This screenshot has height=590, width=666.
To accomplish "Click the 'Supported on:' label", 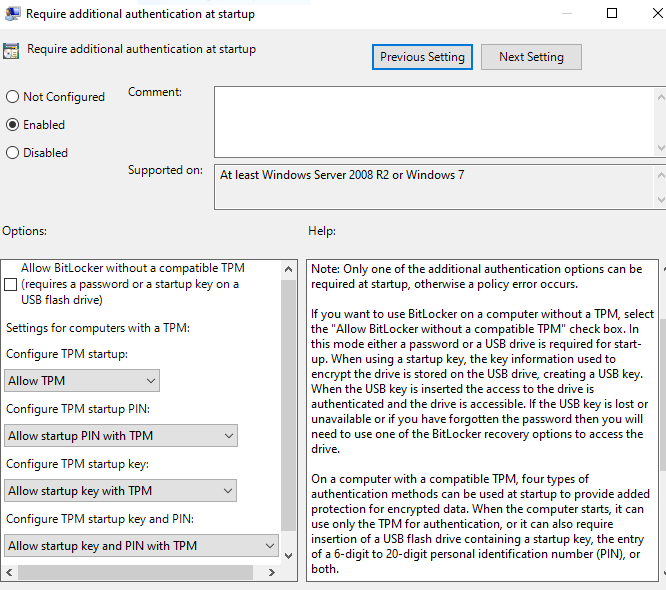I will coord(165,170).
